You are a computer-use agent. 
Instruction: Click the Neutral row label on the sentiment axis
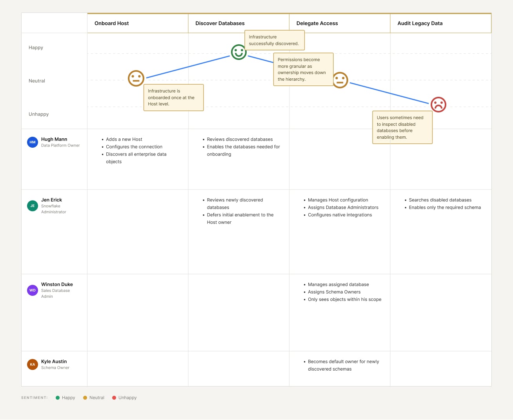(x=37, y=81)
